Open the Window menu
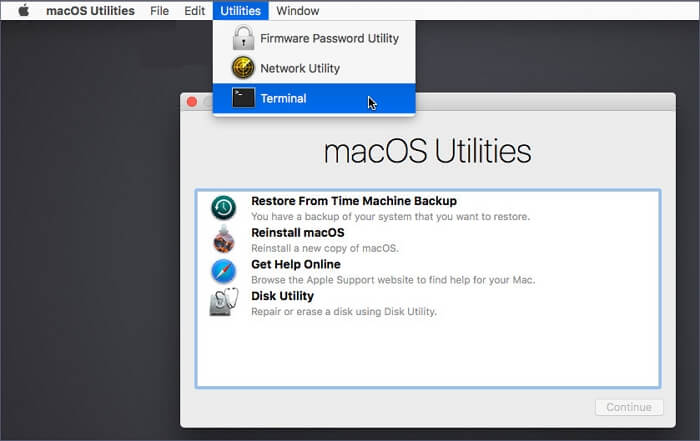The width and height of the screenshot is (700, 441). point(297,11)
